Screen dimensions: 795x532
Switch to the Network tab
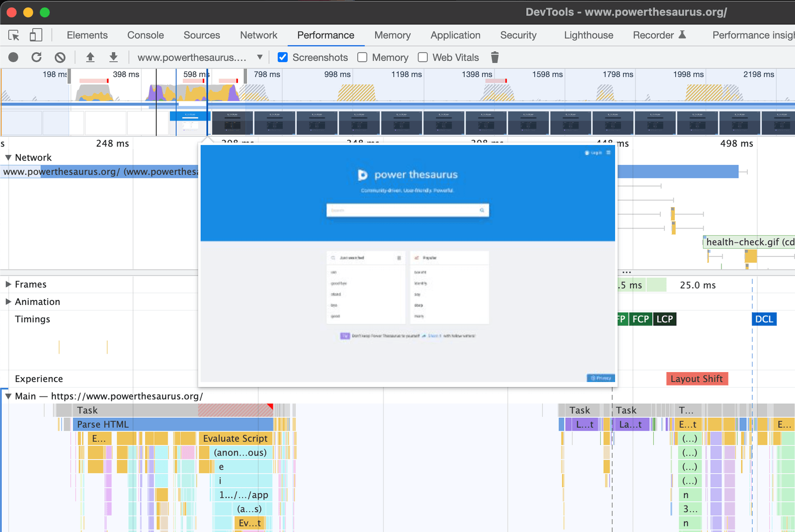258,35
